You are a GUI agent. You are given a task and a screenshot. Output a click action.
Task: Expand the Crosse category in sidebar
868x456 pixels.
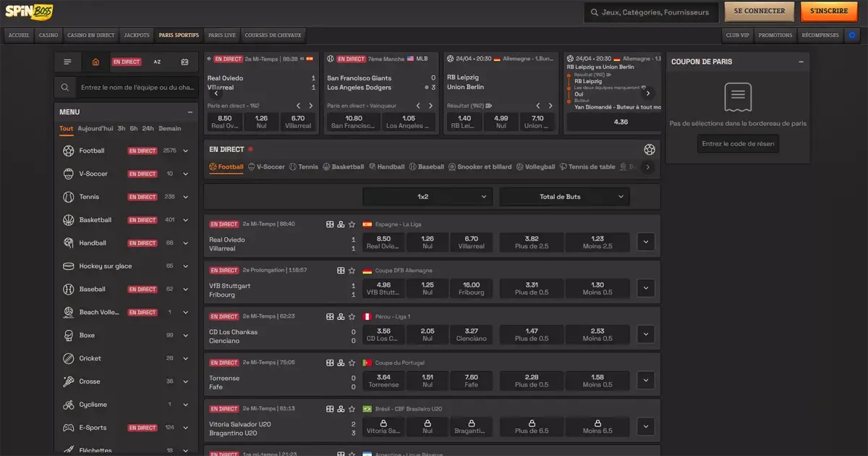click(186, 381)
